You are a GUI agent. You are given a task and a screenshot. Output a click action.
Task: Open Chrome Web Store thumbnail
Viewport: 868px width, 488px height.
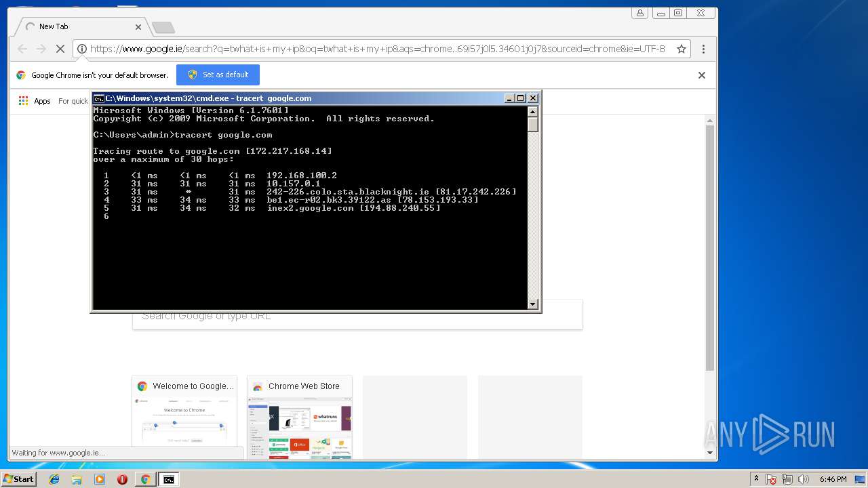[x=300, y=418]
